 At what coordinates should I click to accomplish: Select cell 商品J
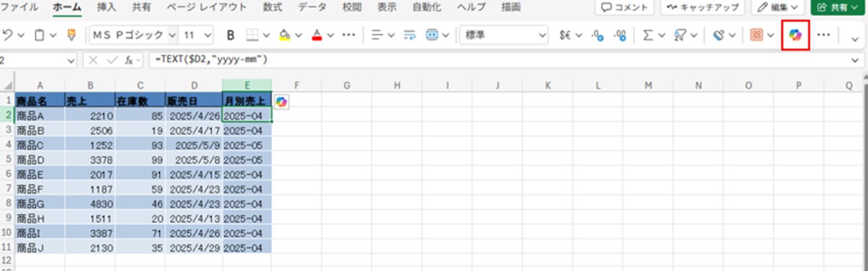(x=39, y=249)
